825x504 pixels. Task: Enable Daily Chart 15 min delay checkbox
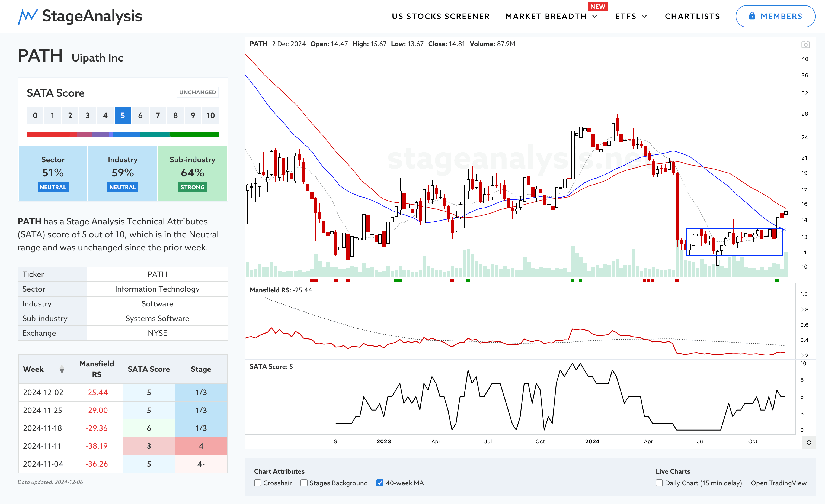tap(659, 483)
